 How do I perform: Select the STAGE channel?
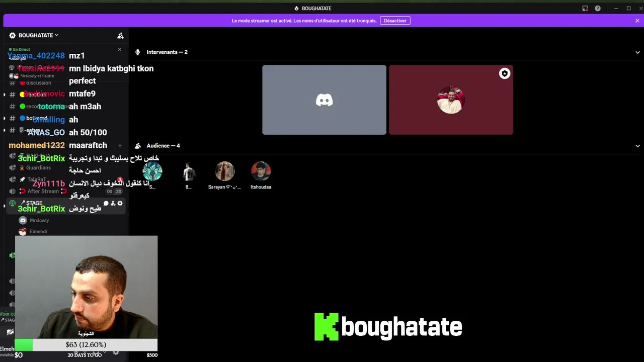65,203
